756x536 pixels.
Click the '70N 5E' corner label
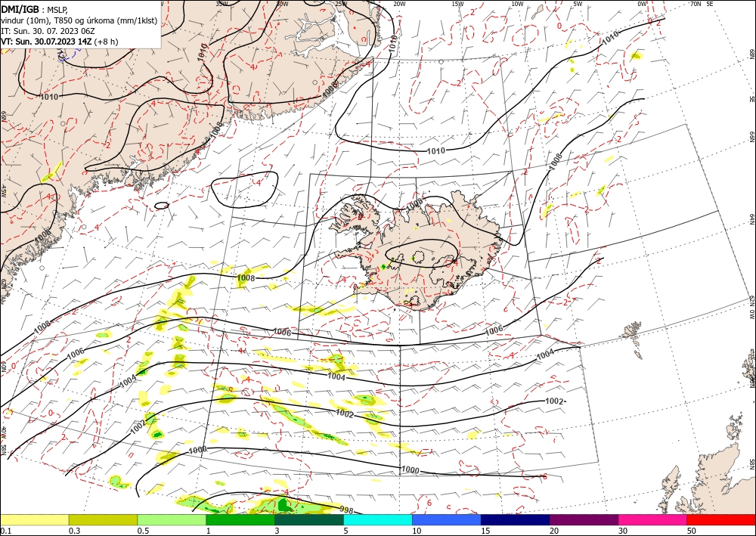pyautogui.click(x=702, y=3)
